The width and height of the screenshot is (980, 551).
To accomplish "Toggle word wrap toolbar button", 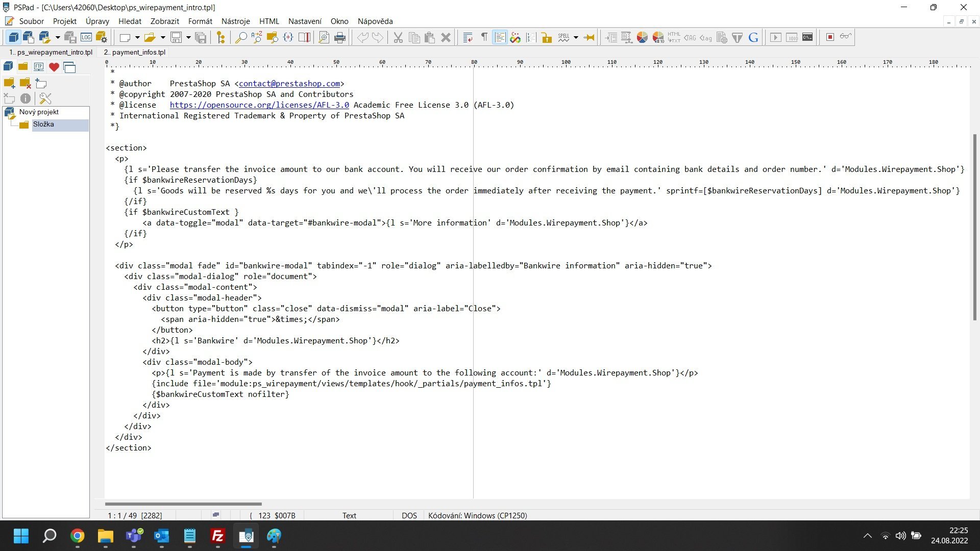I will [468, 37].
